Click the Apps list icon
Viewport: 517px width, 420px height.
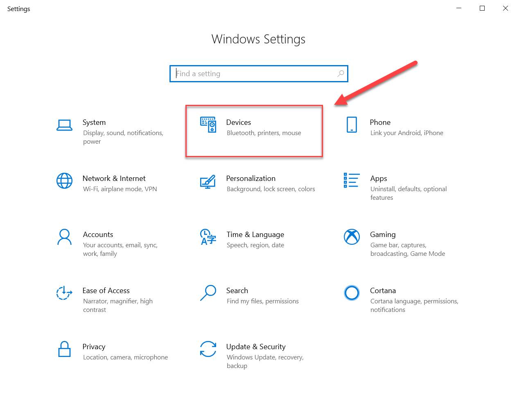[x=352, y=180]
